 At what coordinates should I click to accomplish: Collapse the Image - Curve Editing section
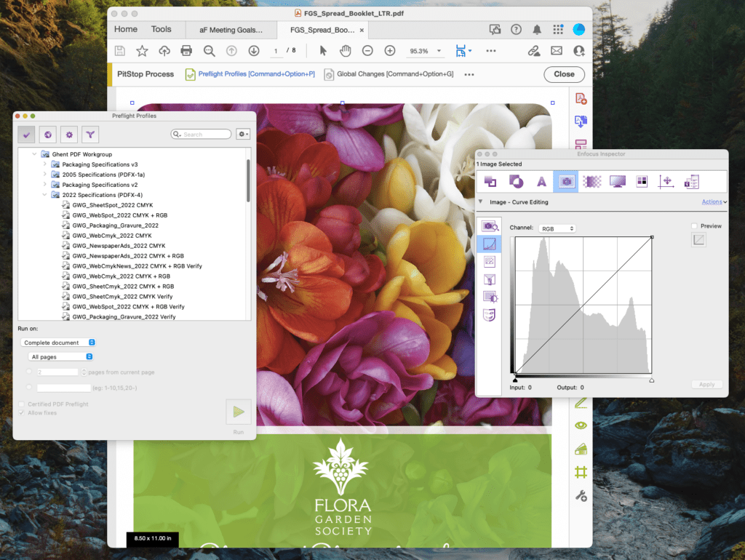480,202
